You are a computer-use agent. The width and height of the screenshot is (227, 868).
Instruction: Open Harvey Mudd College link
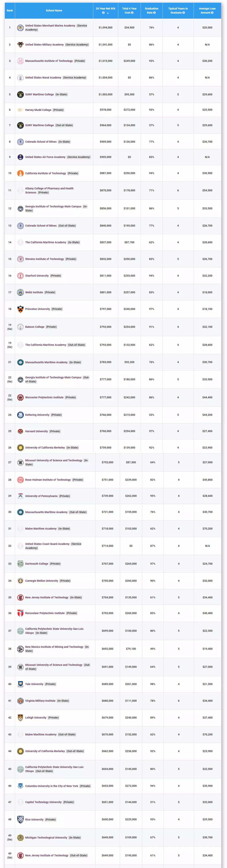click(x=38, y=110)
